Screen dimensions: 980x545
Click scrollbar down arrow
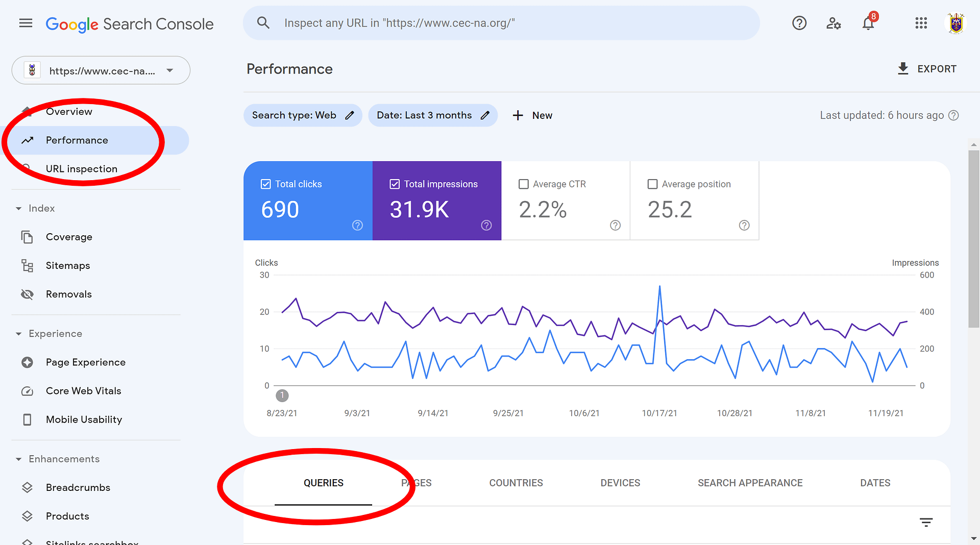point(973,538)
